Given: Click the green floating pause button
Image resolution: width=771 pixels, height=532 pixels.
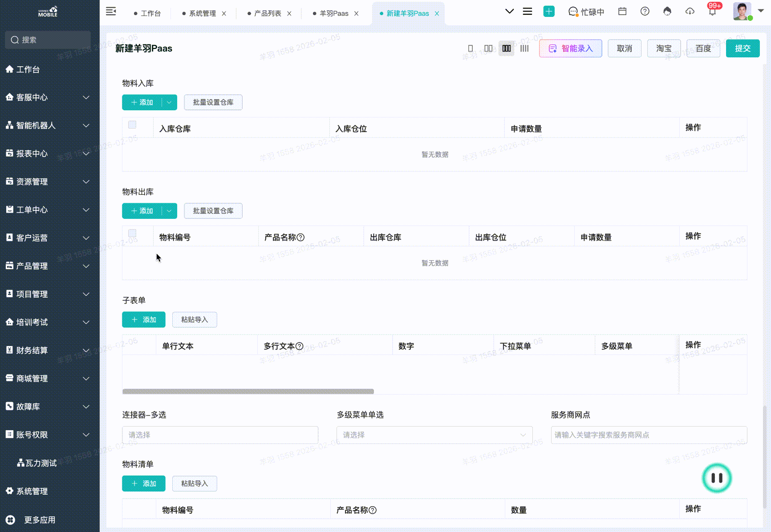Looking at the screenshot, I should pos(717,478).
